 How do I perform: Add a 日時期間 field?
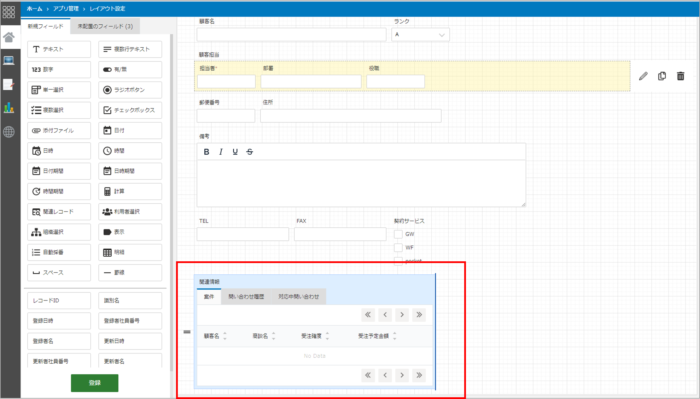pos(130,171)
